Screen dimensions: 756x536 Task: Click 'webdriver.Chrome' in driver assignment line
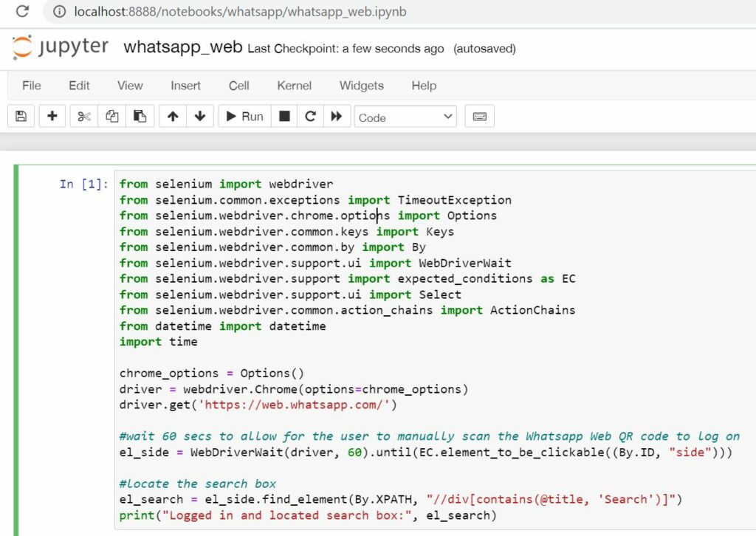tap(240, 389)
